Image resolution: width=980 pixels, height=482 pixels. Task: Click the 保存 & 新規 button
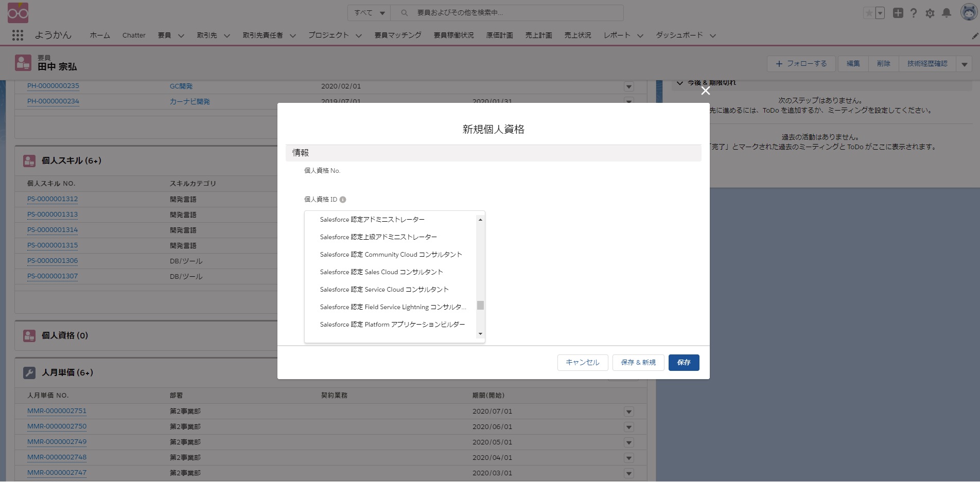(638, 363)
